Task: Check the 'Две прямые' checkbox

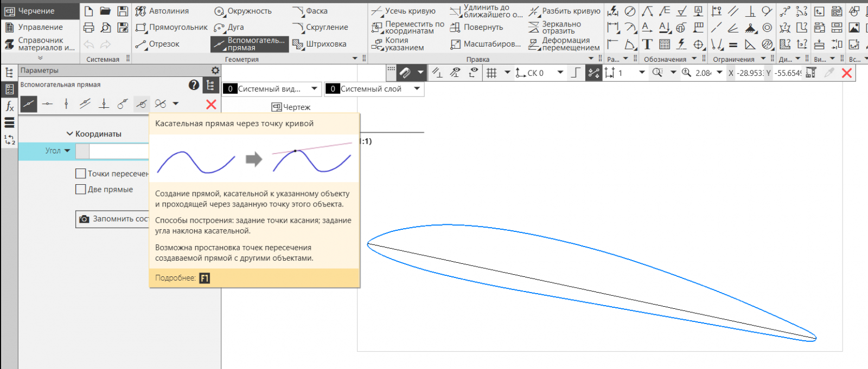Action: 81,189
